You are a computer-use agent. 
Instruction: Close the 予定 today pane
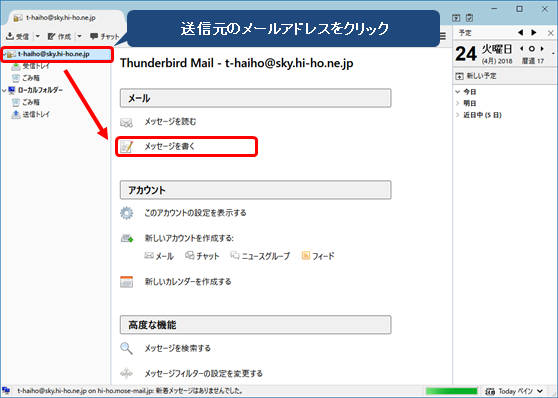click(x=551, y=33)
